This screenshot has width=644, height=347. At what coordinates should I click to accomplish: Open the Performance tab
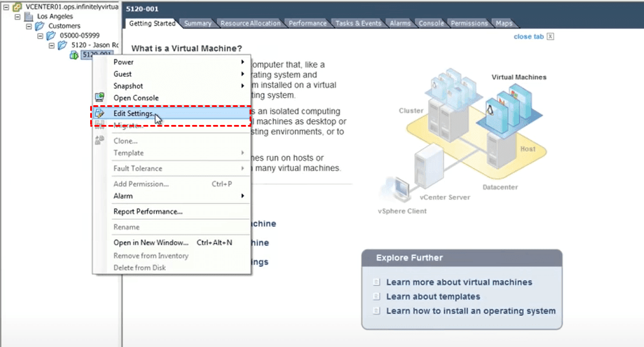[x=308, y=23]
